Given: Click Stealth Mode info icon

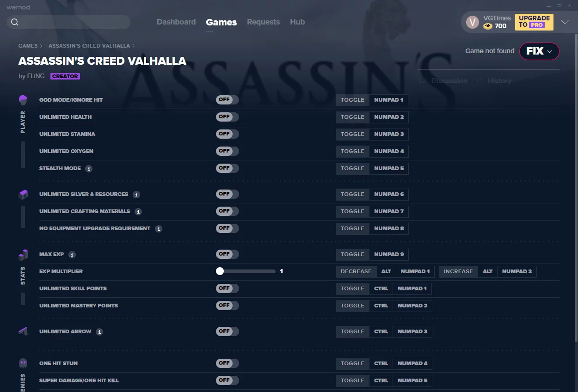Looking at the screenshot, I should [x=89, y=169].
